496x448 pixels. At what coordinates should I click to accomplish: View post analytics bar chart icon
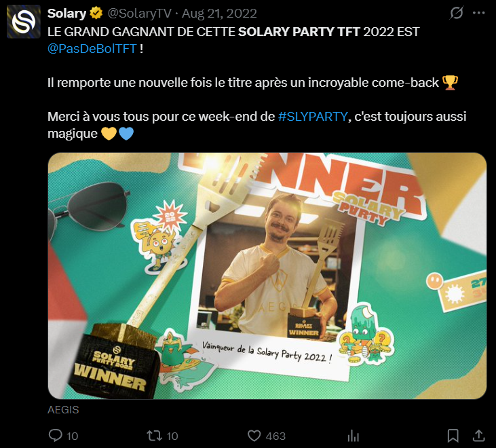353,435
